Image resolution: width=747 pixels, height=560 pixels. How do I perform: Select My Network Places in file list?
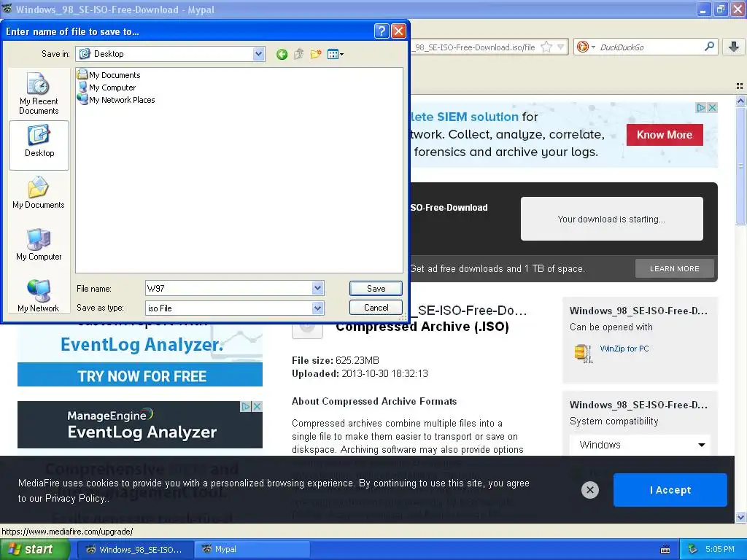[116, 99]
